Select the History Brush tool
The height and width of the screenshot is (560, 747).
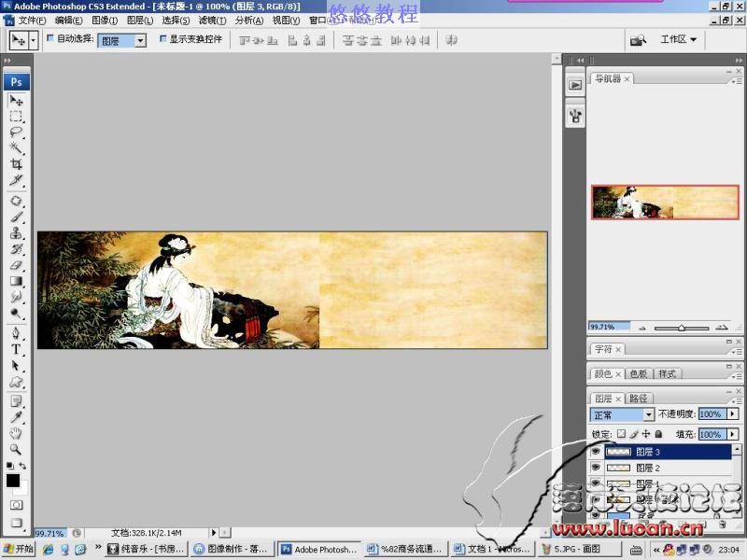[x=16, y=248]
